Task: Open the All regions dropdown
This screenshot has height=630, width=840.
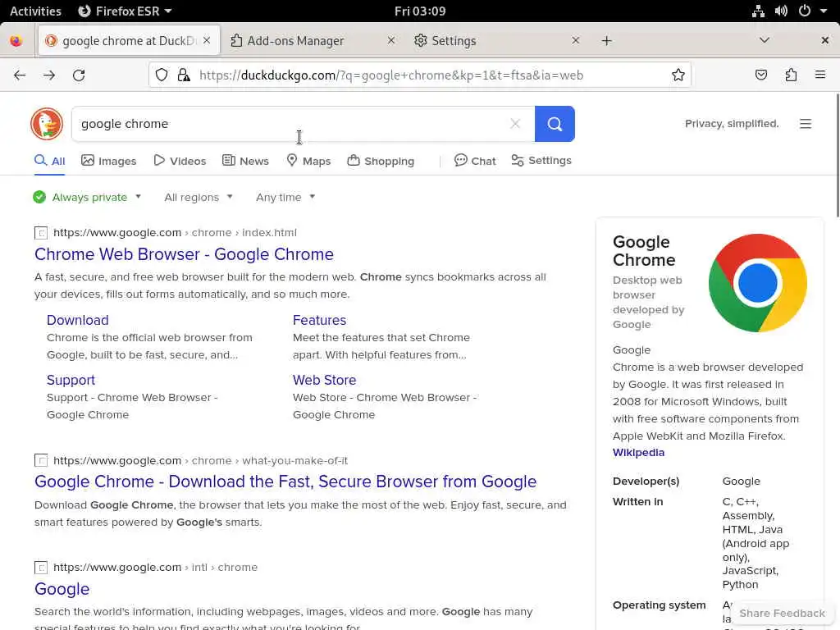Action: [x=199, y=197]
